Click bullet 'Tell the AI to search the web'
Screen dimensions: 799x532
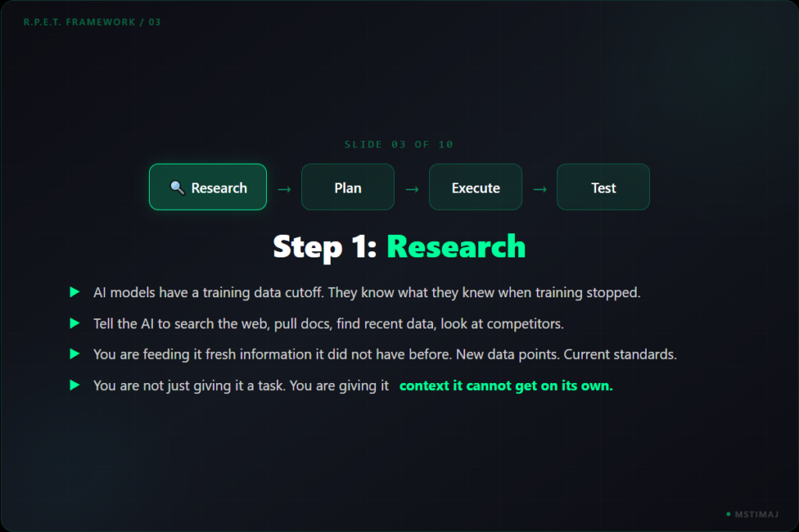click(x=328, y=324)
